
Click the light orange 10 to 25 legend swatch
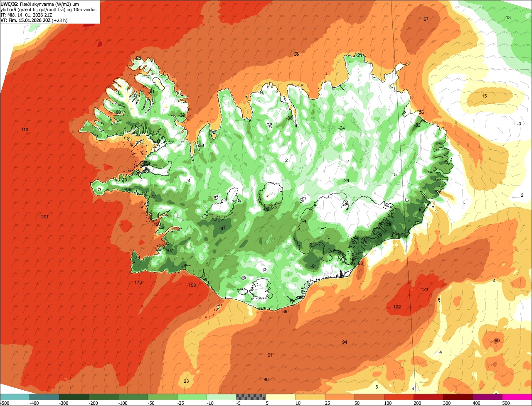pyautogui.click(x=310, y=397)
